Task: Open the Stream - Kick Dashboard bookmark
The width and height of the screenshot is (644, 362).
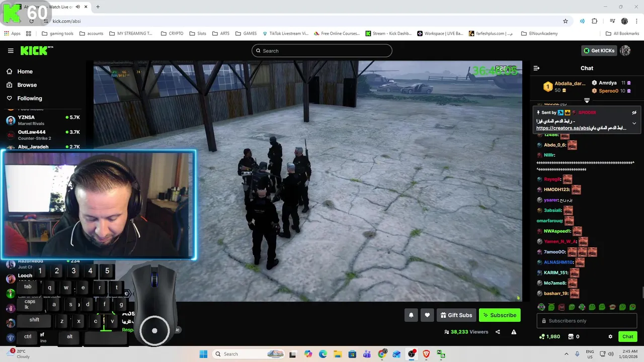Action: pos(388,34)
